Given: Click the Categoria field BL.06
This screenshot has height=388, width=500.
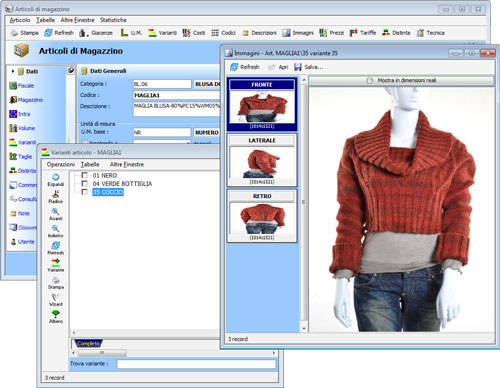Looking at the screenshot, I should (x=162, y=84).
